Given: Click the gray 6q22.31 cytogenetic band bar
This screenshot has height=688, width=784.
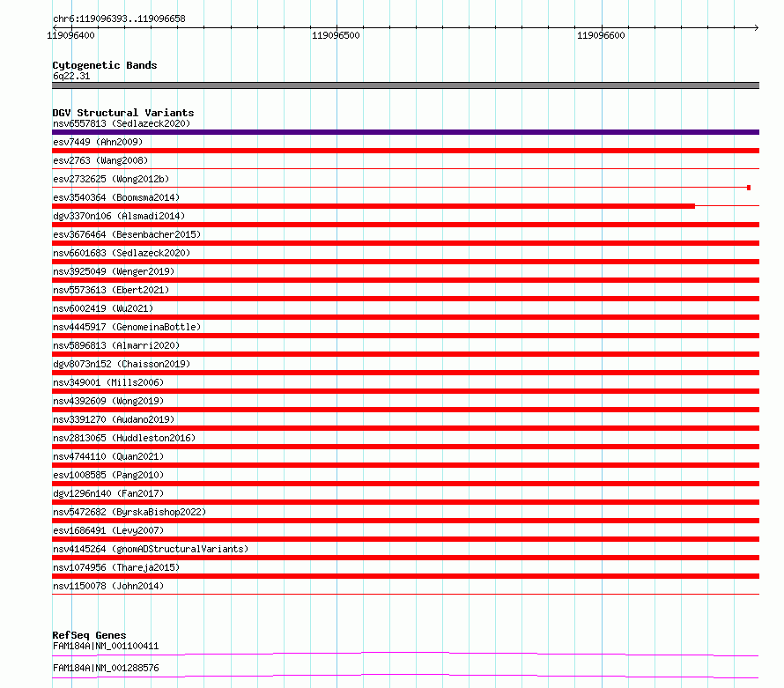Looking at the screenshot, I should click(405, 85).
